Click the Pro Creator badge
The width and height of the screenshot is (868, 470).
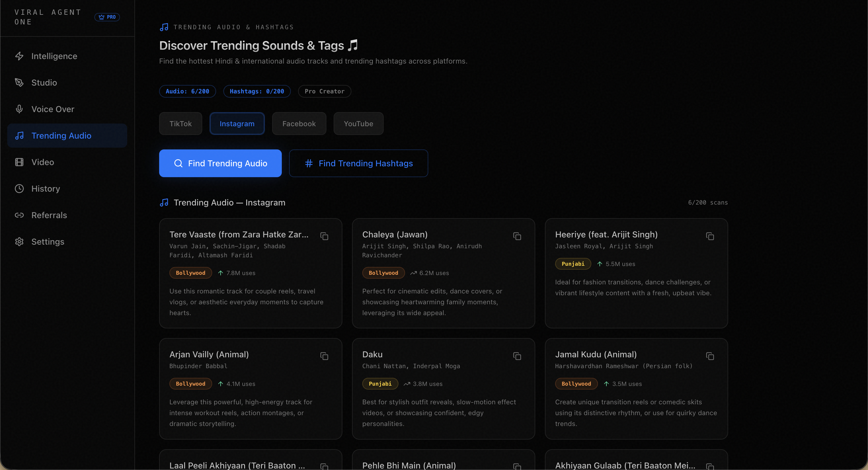[325, 91]
